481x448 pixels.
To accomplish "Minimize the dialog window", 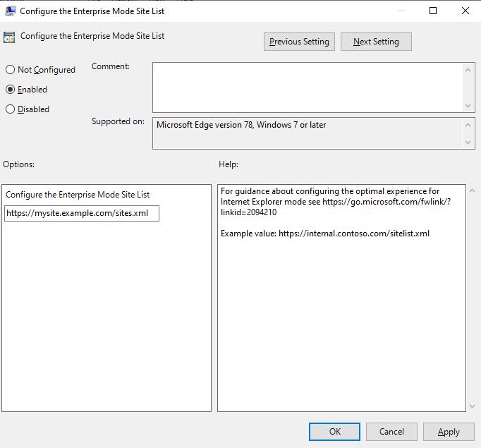I will click(401, 11).
